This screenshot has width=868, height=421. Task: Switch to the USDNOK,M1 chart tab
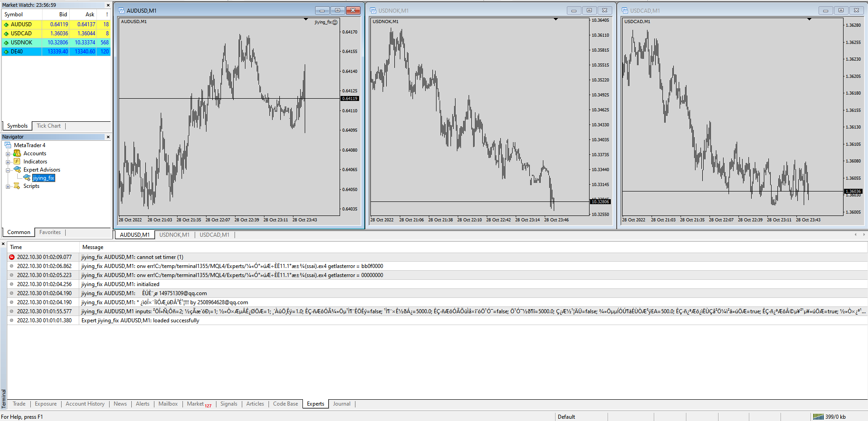click(174, 235)
